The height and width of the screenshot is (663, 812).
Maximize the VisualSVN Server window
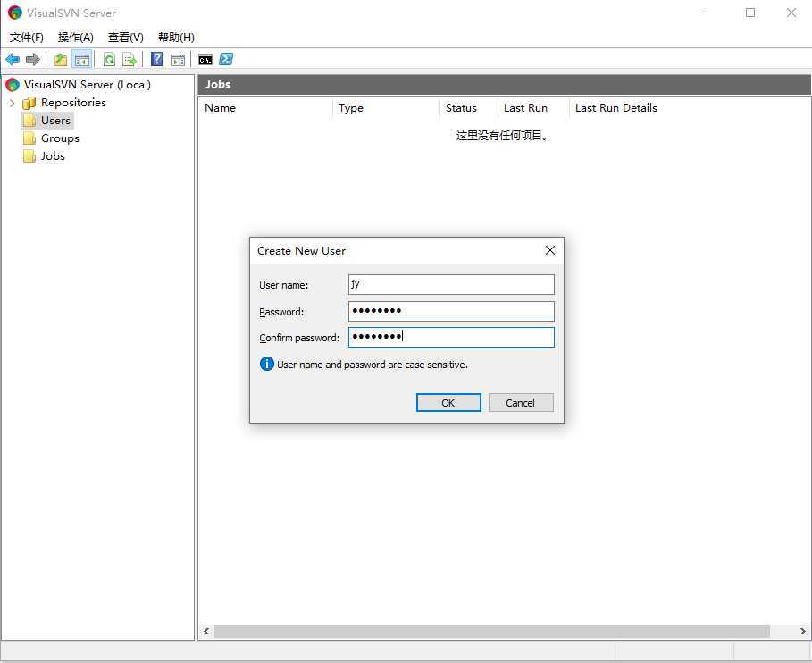pyautogui.click(x=750, y=13)
